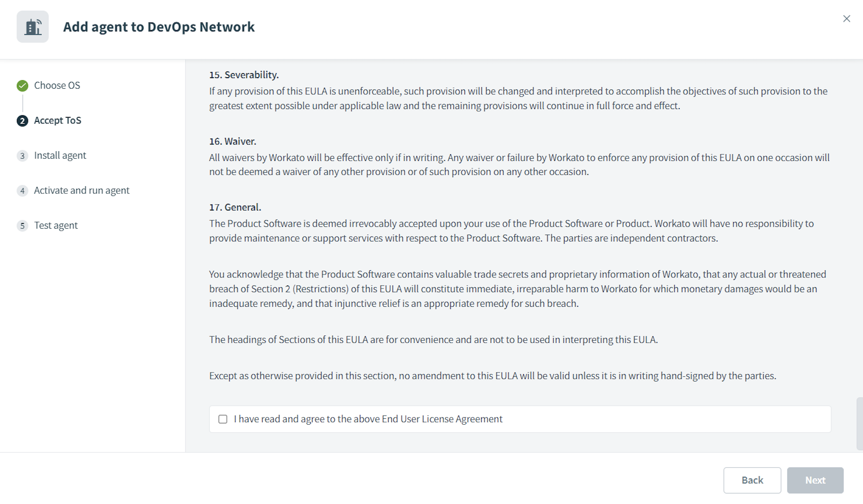Click the "15. Severability." heading

click(x=244, y=75)
